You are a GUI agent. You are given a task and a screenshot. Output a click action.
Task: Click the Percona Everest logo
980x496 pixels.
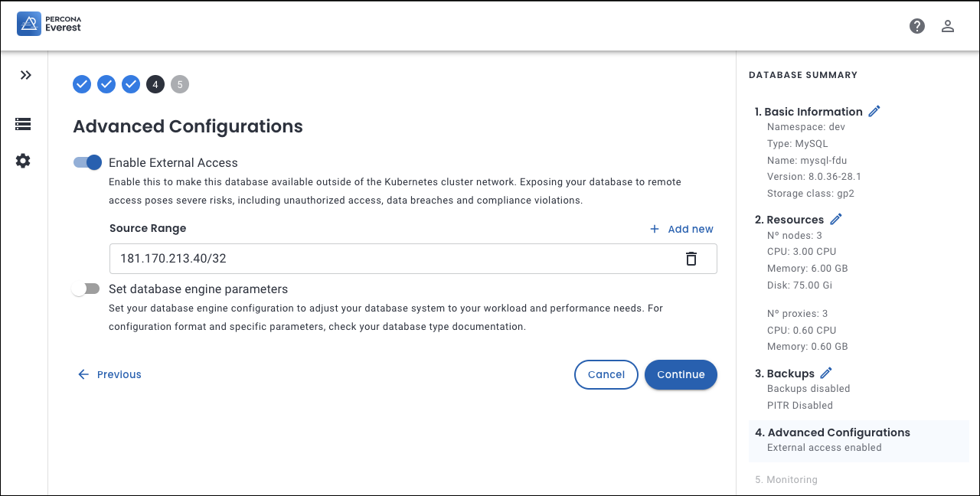[49, 24]
